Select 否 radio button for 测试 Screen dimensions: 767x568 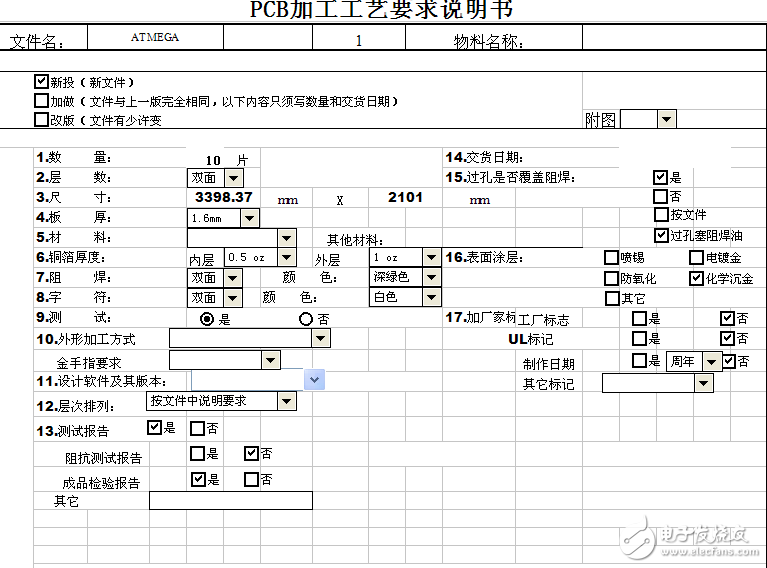point(306,319)
